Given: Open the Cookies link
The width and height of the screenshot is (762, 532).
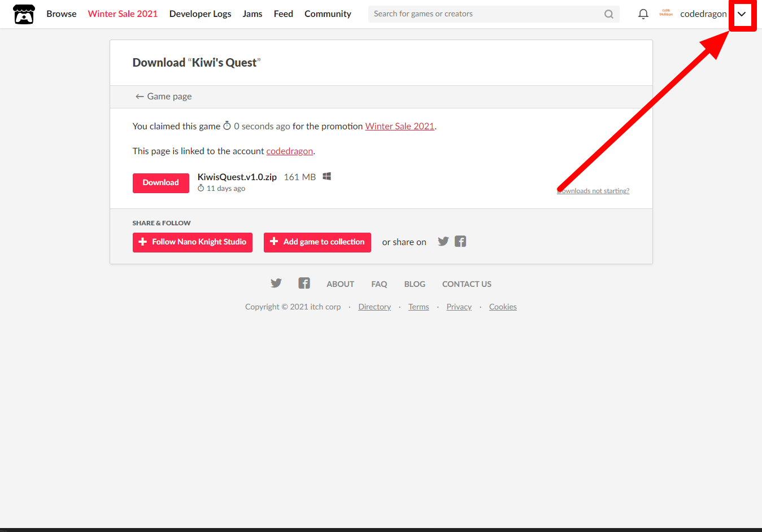Looking at the screenshot, I should [503, 307].
